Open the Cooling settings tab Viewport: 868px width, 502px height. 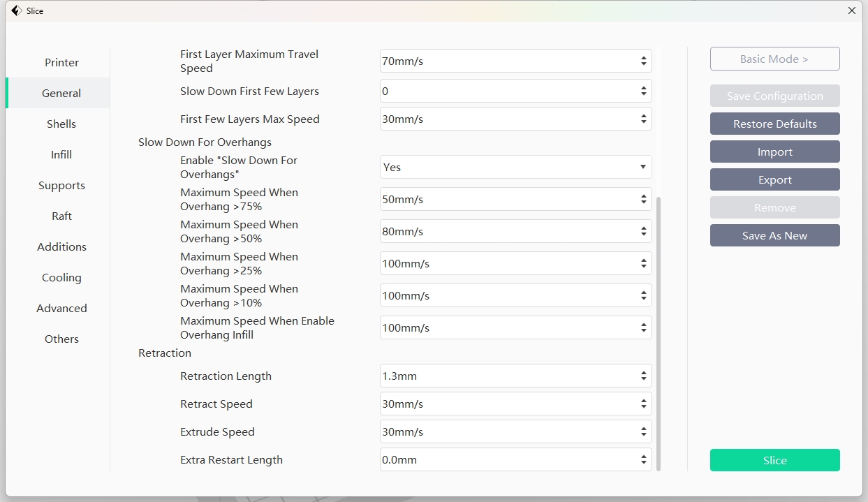pyautogui.click(x=61, y=278)
